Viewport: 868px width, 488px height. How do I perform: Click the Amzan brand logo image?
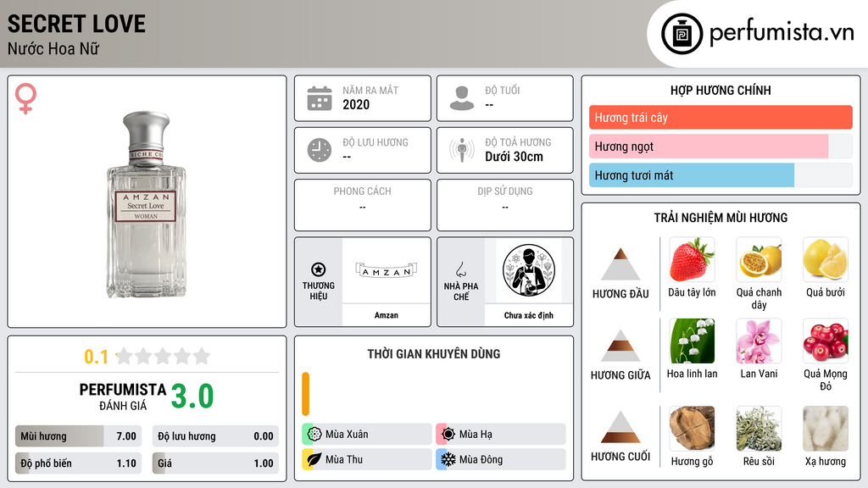click(x=386, y=270)
